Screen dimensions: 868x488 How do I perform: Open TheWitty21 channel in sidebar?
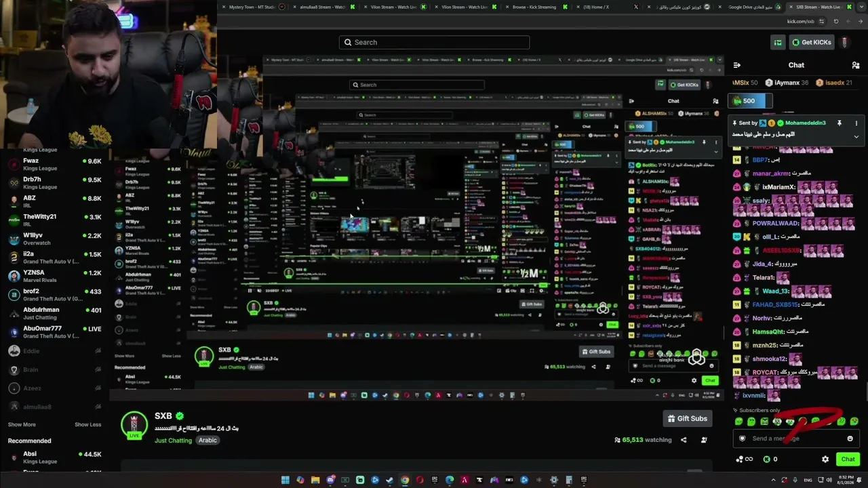tap(54, 220)
